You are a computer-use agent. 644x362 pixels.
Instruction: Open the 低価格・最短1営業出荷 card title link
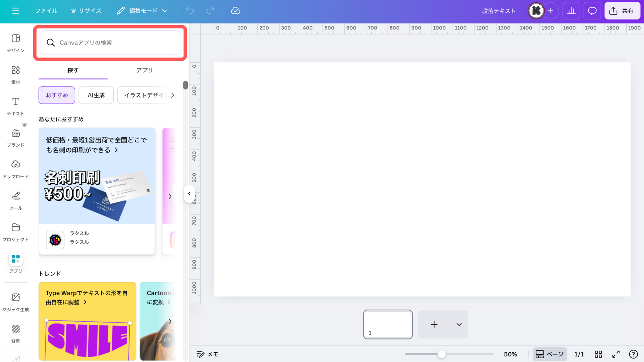[x=96, y=145]
